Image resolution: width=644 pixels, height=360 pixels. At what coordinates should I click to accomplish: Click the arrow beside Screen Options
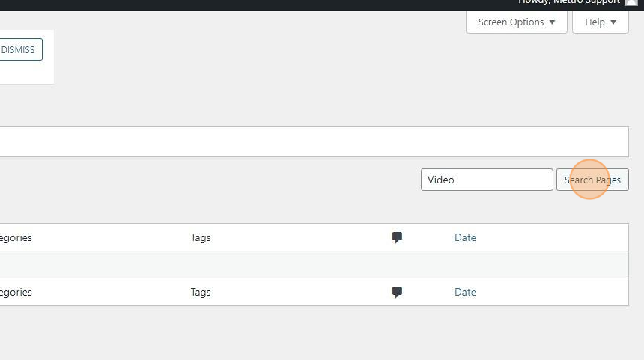point(553,22)
